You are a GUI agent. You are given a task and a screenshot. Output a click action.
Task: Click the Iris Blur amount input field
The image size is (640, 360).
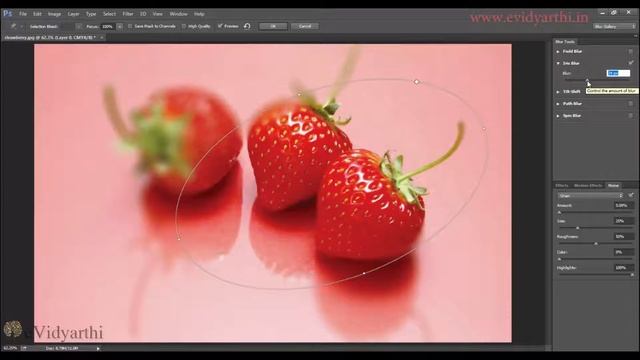[618, 73]
